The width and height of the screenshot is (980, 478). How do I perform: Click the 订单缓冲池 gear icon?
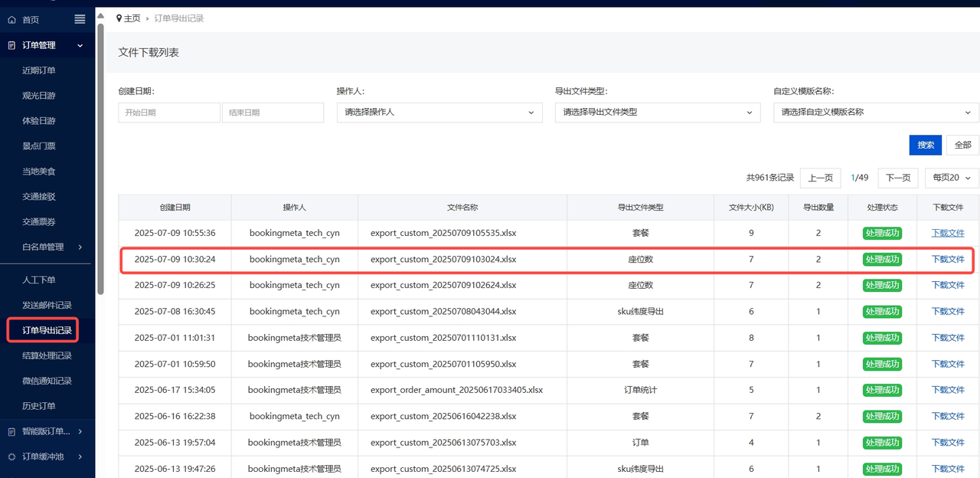[x=11, y=457]
